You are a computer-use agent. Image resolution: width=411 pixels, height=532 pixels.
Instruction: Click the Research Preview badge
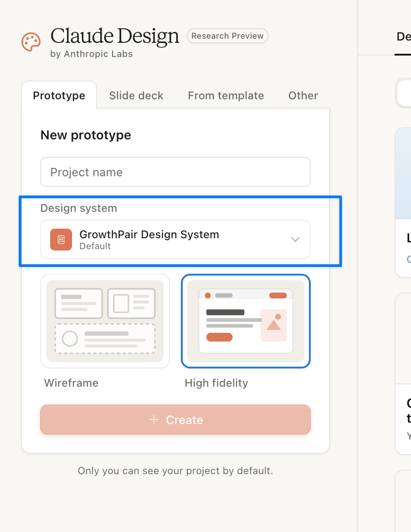click(x=227, y=36)
